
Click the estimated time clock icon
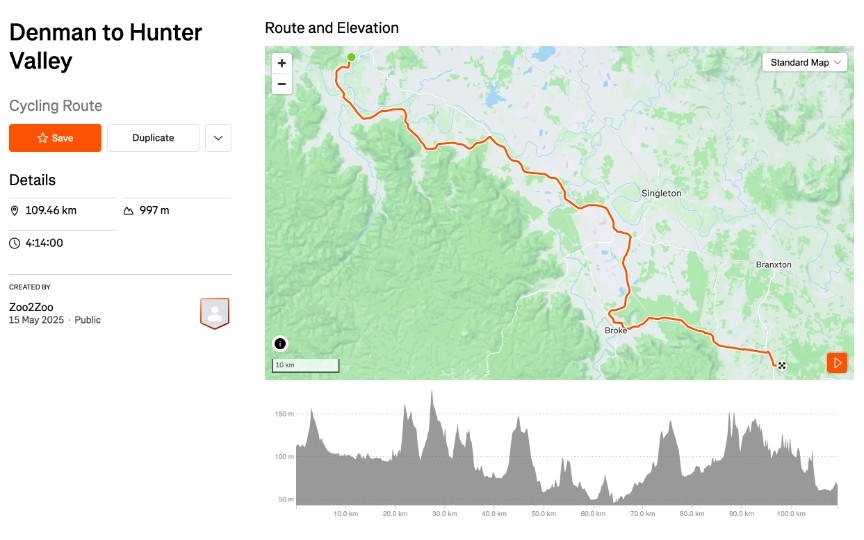click(15, 243)
